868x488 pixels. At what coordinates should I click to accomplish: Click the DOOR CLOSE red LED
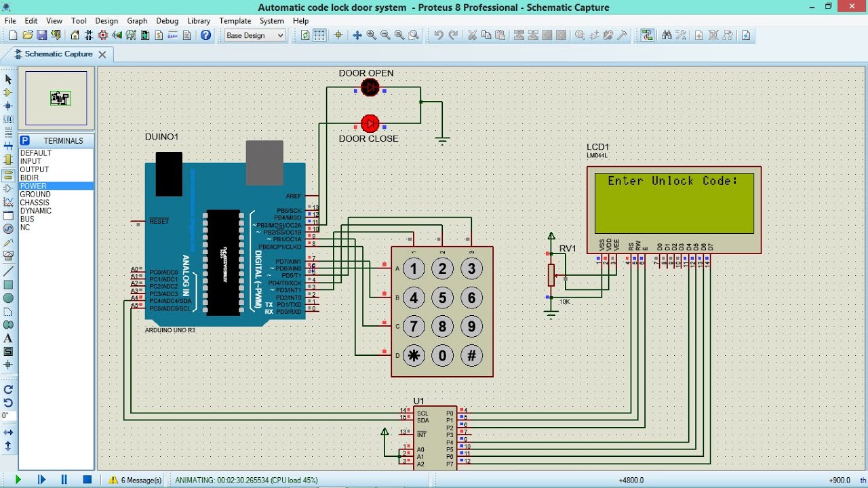pyautogui.click(x=370, y=123)
